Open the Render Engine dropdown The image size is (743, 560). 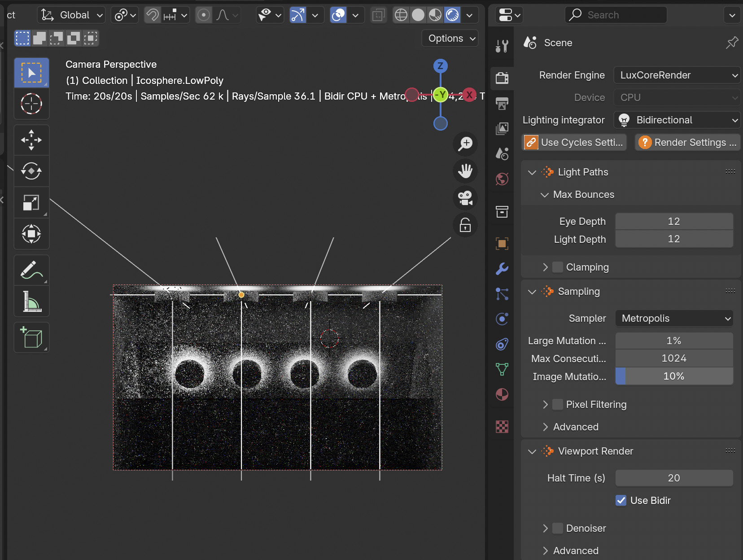point(677,75)
